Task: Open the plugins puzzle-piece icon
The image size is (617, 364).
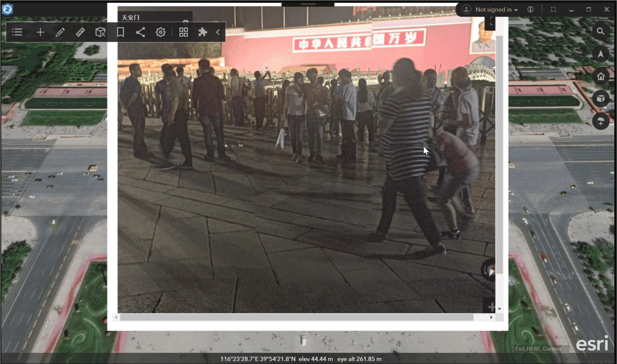Action: [203, 32]
